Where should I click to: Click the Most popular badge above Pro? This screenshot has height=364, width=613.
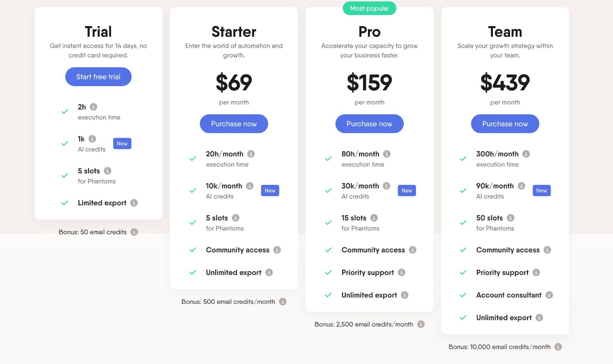pos(369,8)
